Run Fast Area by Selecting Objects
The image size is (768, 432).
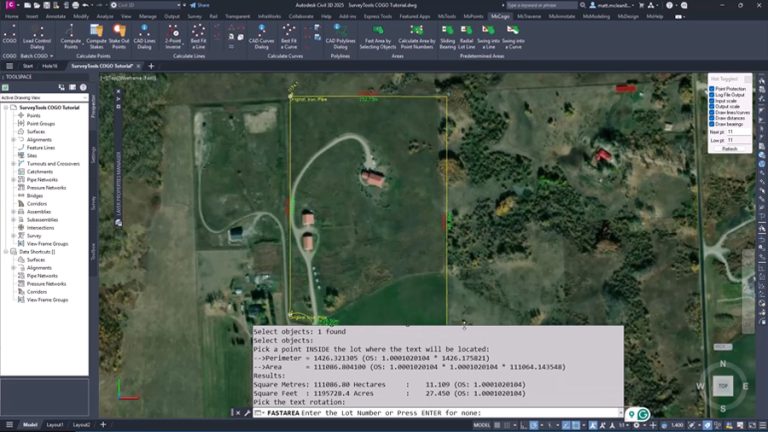coord(379,37)
